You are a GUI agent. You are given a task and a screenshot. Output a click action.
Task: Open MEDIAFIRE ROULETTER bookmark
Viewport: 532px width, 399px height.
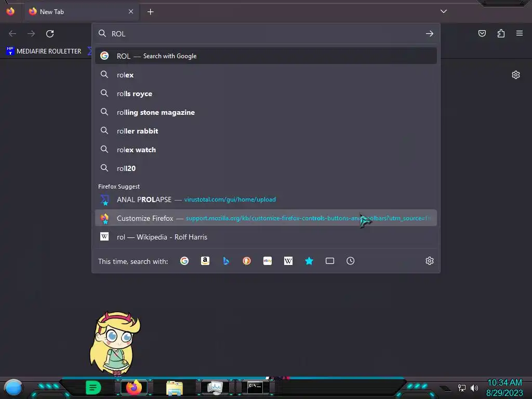coord(44,51)
